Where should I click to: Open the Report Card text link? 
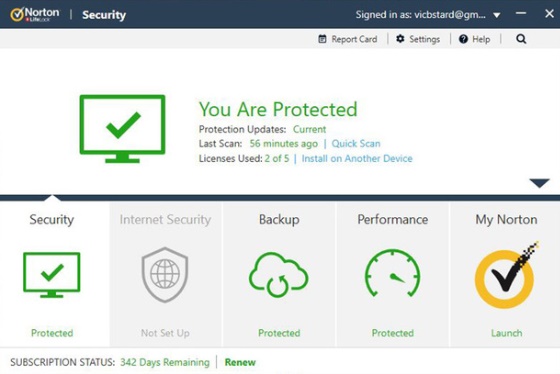[x=354, y=39]
